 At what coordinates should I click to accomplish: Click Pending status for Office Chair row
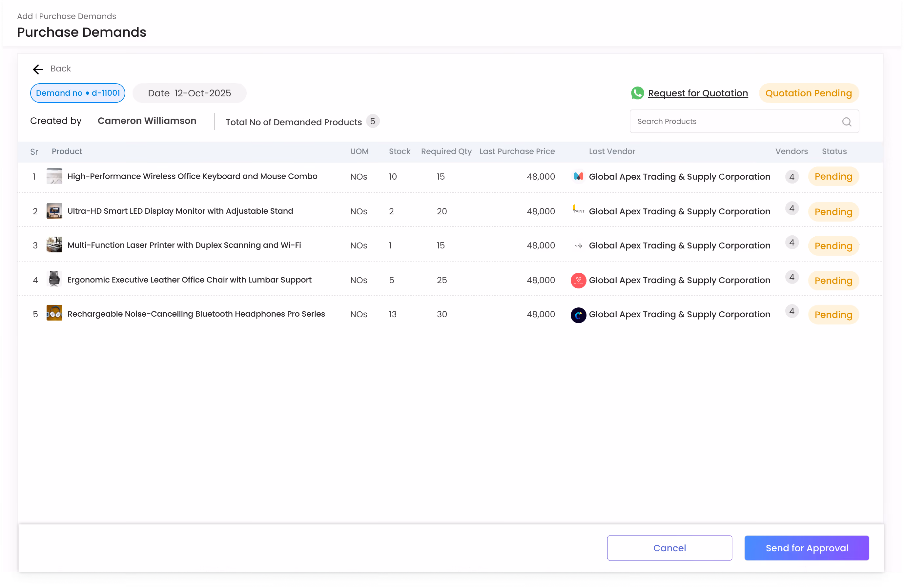[833, 281]
